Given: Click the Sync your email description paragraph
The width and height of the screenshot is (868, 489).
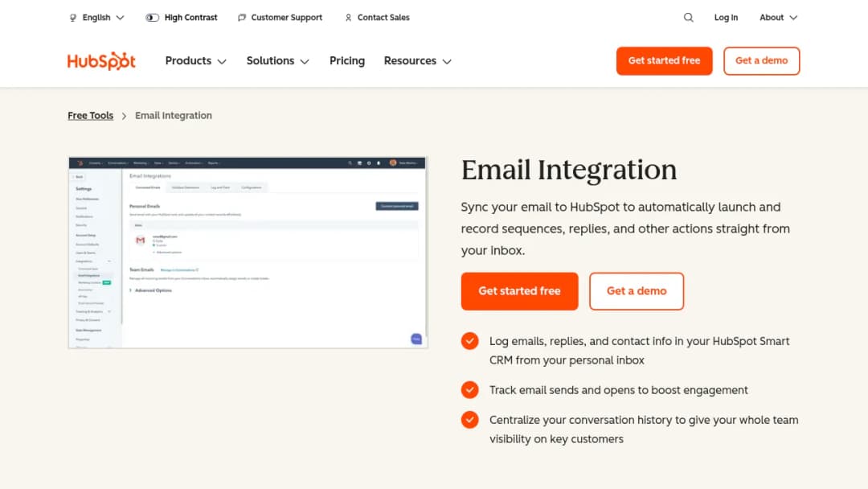Looking at the screenshot, I should pos(625,228).
